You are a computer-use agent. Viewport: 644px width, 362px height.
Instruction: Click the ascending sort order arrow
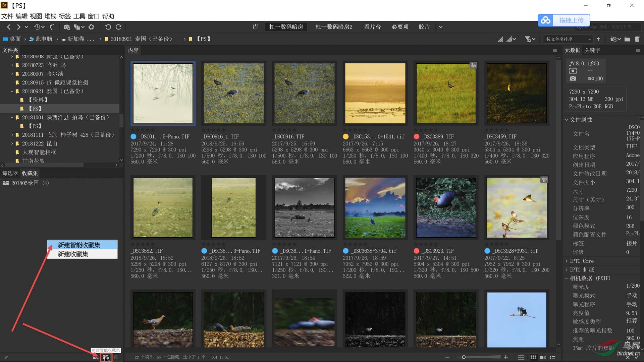coord(598,39)
